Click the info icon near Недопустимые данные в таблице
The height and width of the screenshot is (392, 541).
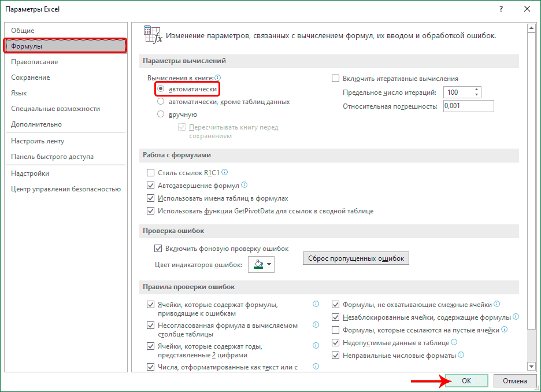454,342
